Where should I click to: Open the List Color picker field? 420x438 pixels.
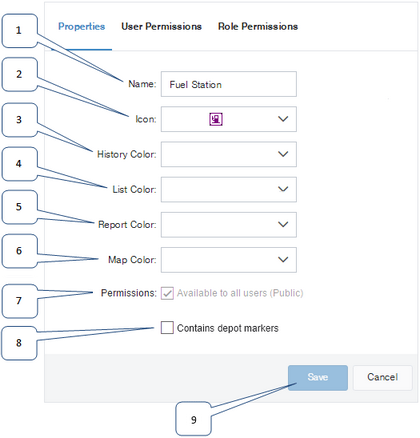tap(229, 189)
